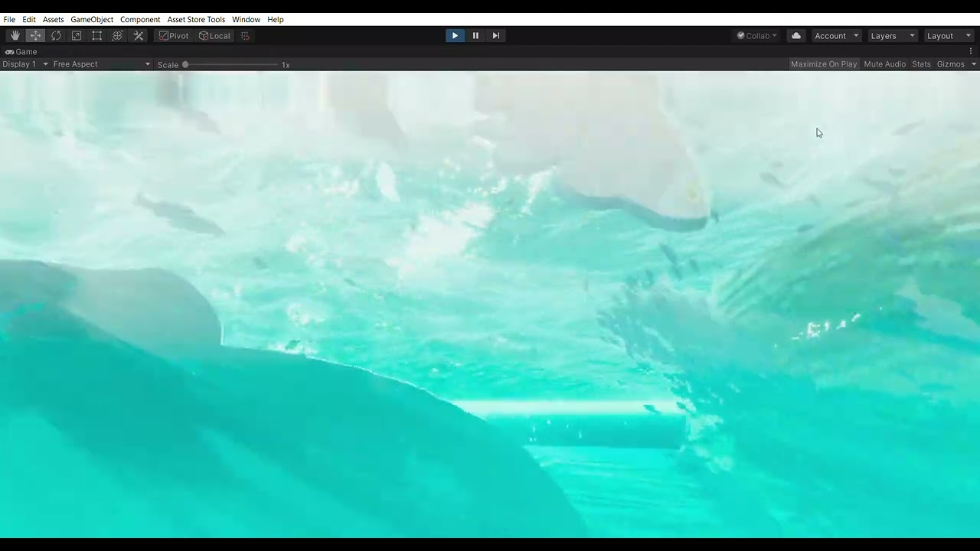Viewport: 980px width, 551px height.
Task: Open the cloud services icon
Action: pos(796,36)
